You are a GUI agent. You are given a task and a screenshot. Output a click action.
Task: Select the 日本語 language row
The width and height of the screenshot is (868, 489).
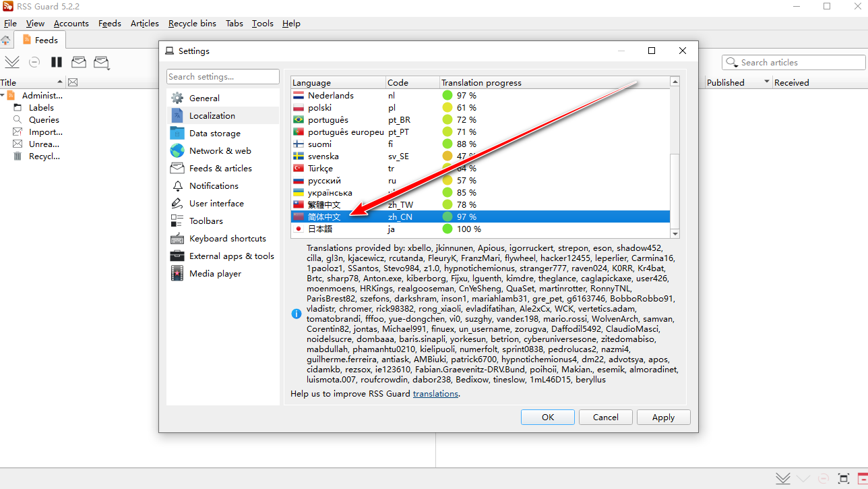point(480,229)
